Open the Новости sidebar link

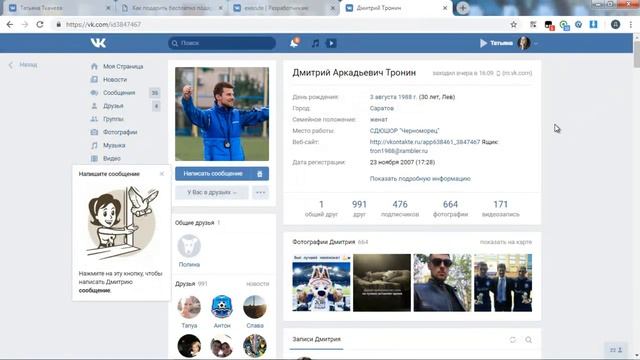tap(115, 80)
